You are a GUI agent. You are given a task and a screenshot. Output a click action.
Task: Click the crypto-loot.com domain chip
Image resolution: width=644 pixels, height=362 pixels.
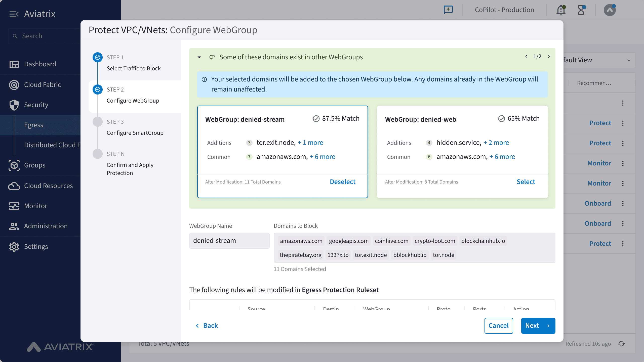[x=435, y=241]
